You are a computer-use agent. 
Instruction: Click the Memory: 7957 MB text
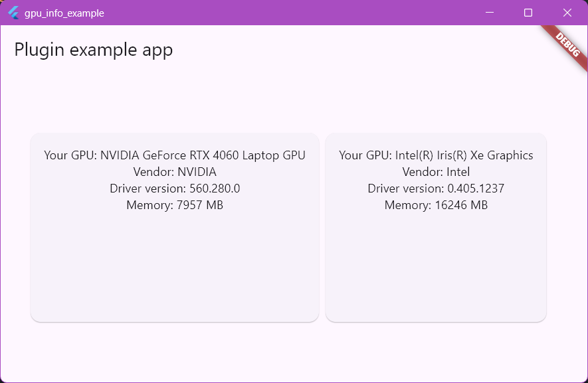point(175,205)
